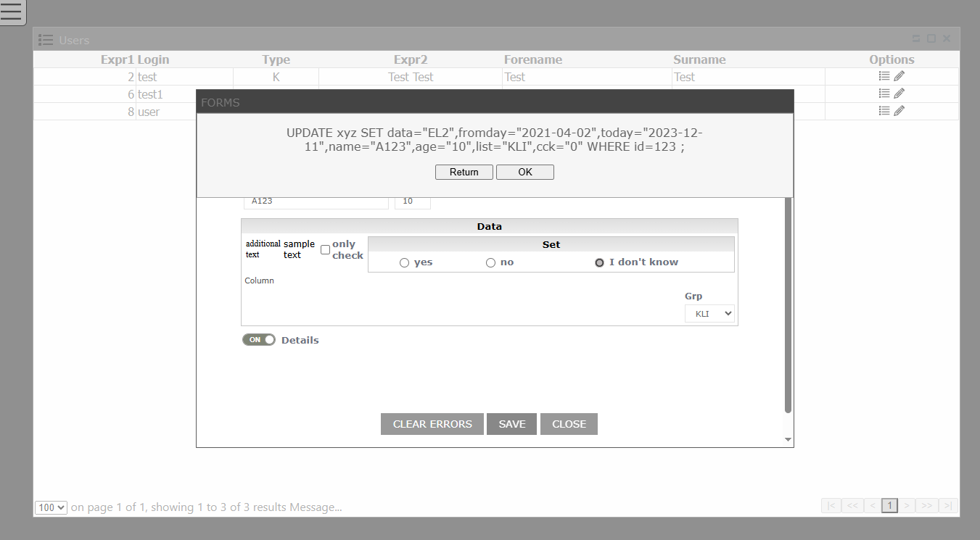Enable the 'only check' checkbox
The width and height of the screenshot is (980, 540).
pos(325,249)
